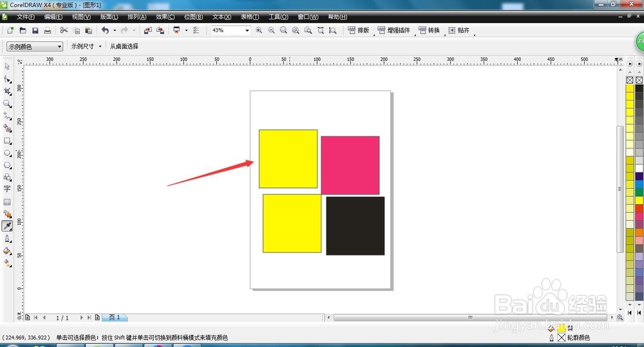Screen dimensions: 644x347
Task: Open the application launcher dropdown arrow
Action: click(186, 30)
